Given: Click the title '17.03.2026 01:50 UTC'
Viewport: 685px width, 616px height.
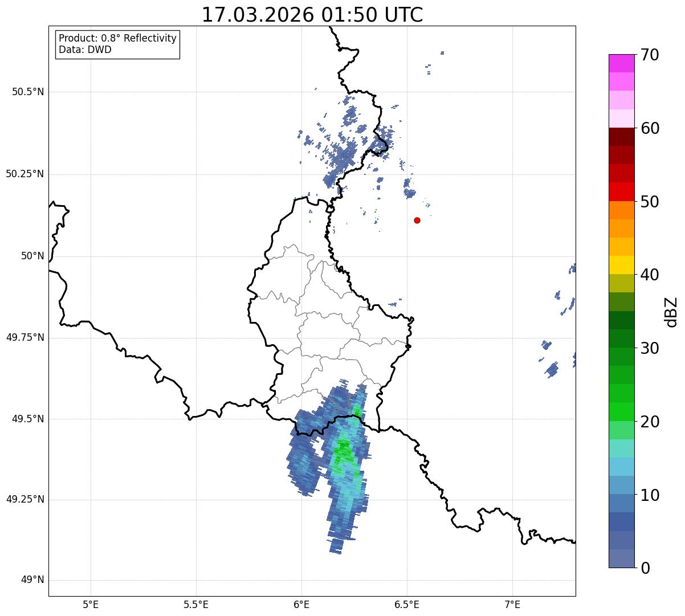Looking at the screenshot, I should (x=312, y=15).
